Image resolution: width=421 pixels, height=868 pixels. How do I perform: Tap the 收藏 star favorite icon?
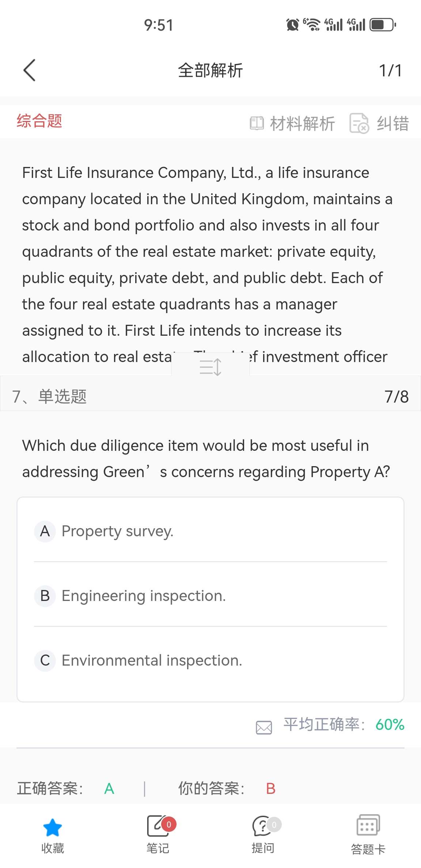(53, 827)
